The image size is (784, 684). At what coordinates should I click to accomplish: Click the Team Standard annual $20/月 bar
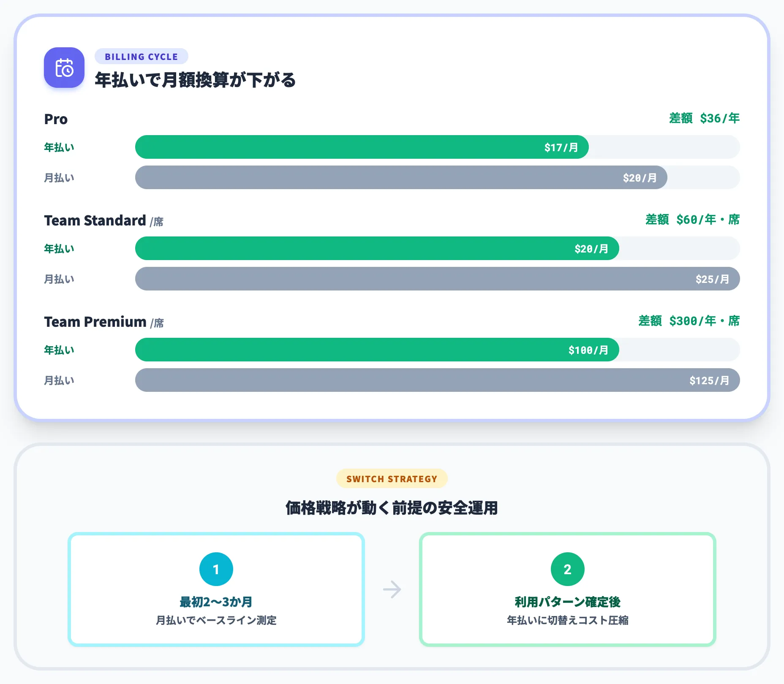(x=377, y=248)
